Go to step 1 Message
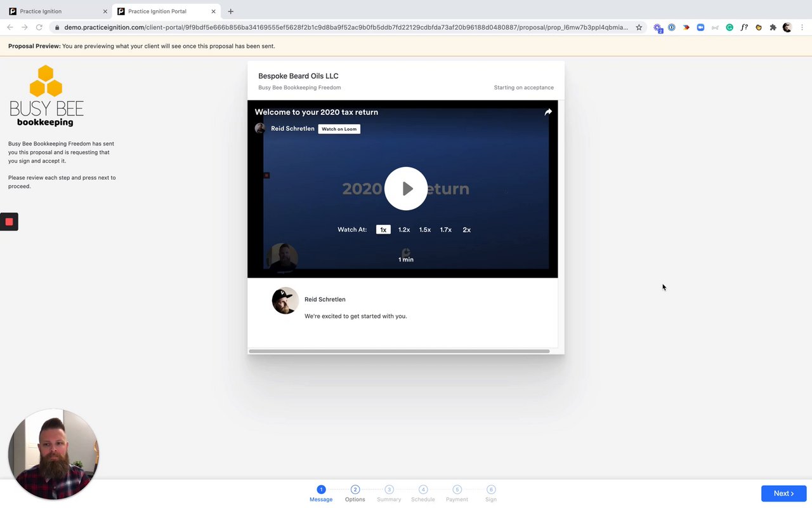Viewport: 812px width, 508px height. [321, 494]
